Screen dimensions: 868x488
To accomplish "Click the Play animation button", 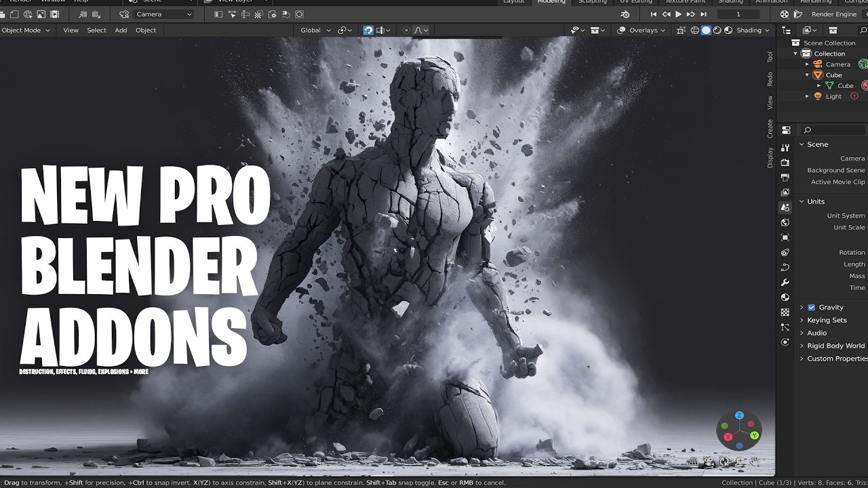I will (x=678, y=14).
